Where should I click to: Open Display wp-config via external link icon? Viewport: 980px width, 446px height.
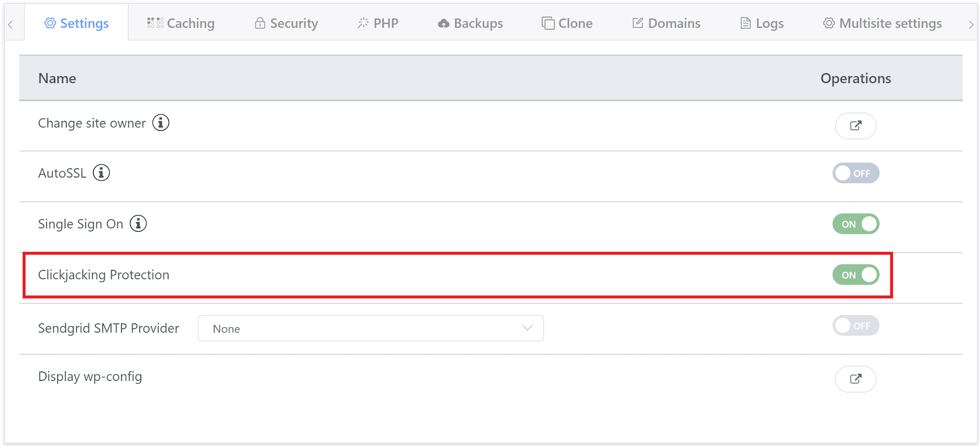pos(855,379)
